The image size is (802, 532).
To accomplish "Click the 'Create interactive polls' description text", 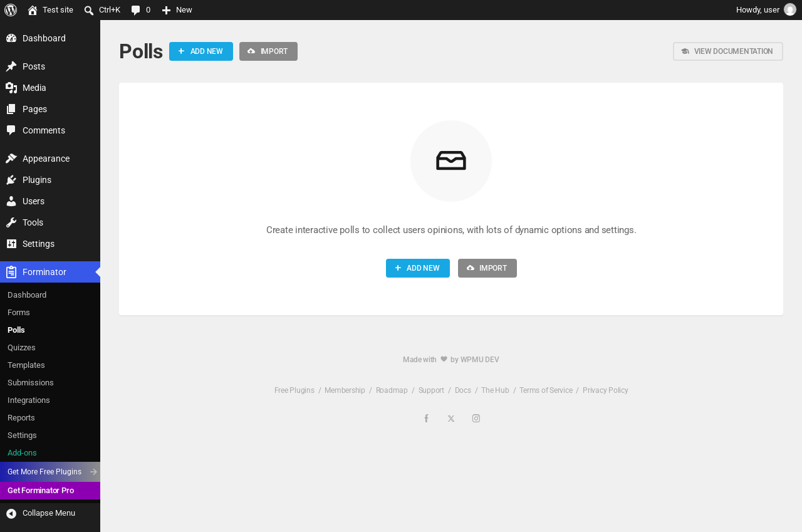I will pyautogui.click(x=451, y=230).
